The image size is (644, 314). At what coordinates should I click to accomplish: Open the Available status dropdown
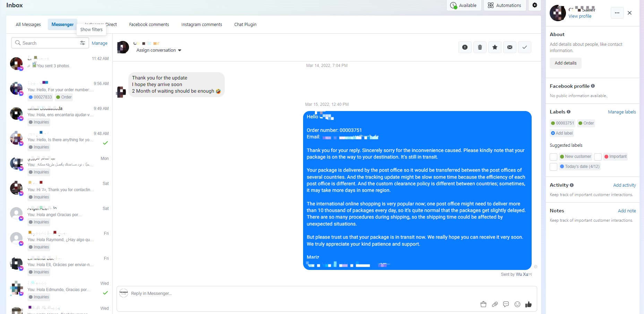click(x=464, y=5)
